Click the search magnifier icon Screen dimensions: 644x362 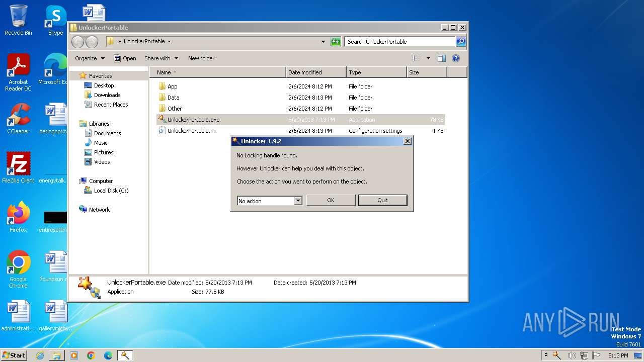[x=460, y=42]
